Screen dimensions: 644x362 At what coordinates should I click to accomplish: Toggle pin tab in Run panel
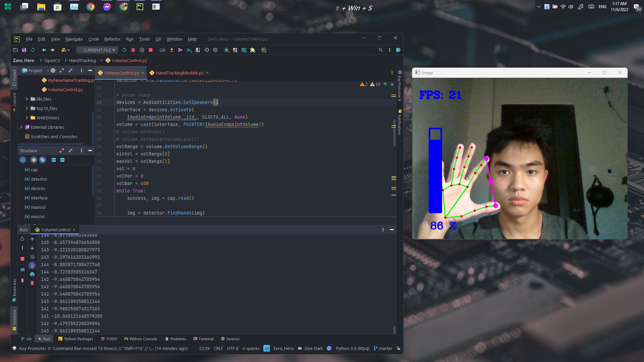pos(22,281)
